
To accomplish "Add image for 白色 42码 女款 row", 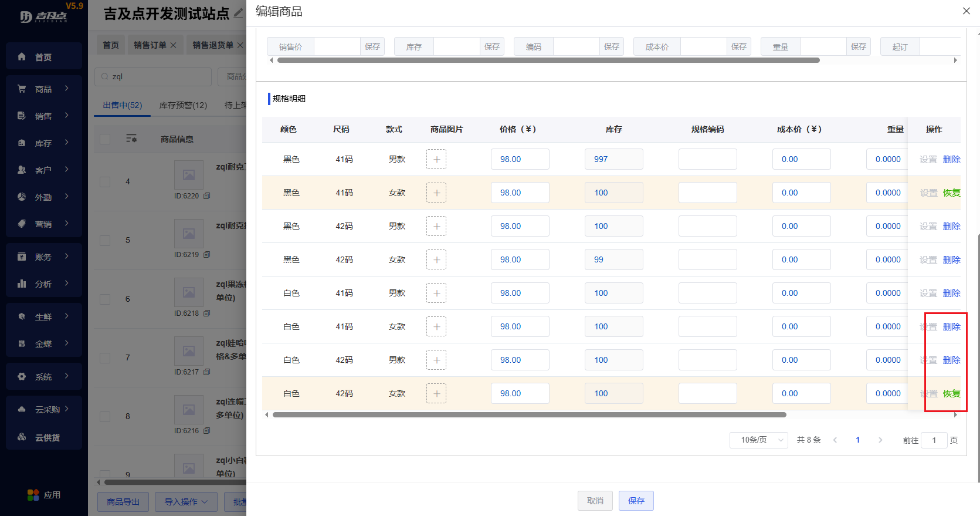I will [436, 393].
